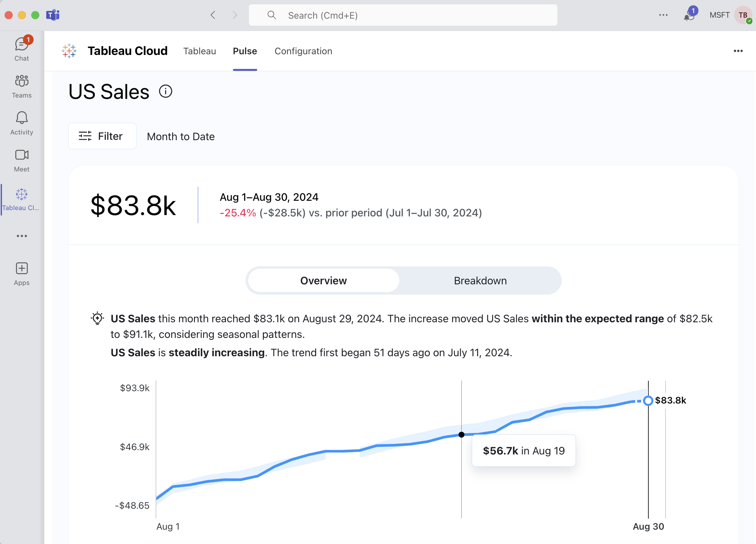Image resolution: width=756 pixels, height=544 pixels.
Task: Select the Tableau Cloud sidebar app
Action: pos(21,199)
